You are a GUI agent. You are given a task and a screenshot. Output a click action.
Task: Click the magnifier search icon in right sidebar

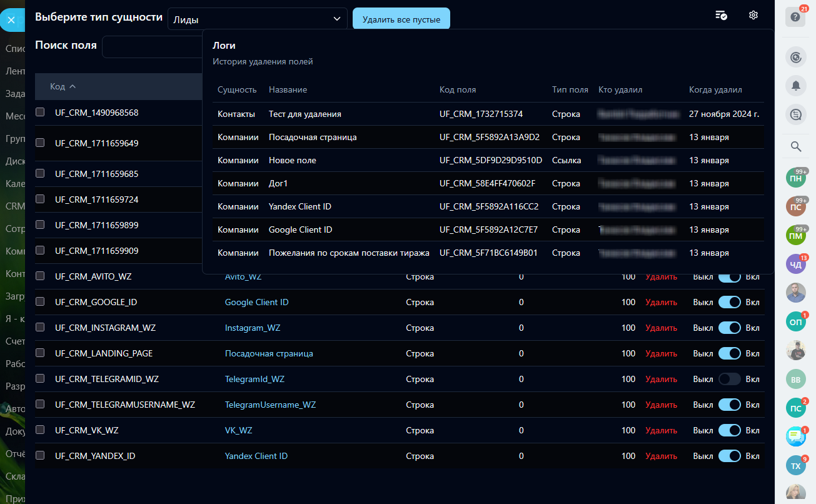pyautogui.click(x=796, y=147)
